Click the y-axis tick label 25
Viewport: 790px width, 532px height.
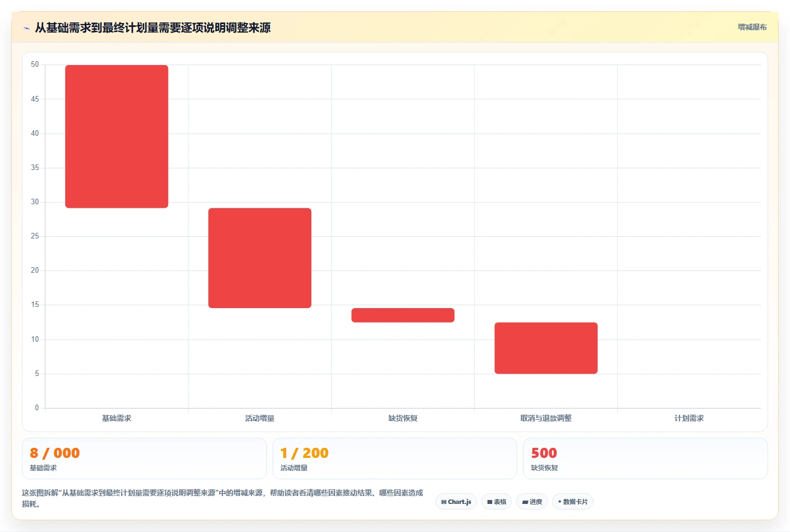tap(35, 236)
